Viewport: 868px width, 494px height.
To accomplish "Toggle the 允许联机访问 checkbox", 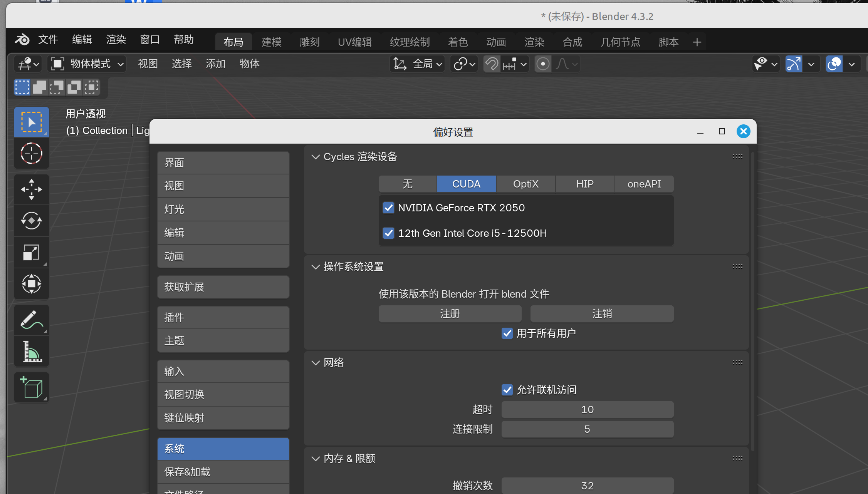I will pos(507,390).
